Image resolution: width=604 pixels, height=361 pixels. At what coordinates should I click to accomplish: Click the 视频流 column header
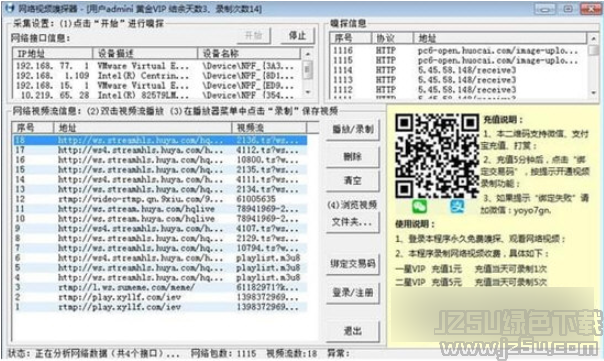tap(269, 128)
